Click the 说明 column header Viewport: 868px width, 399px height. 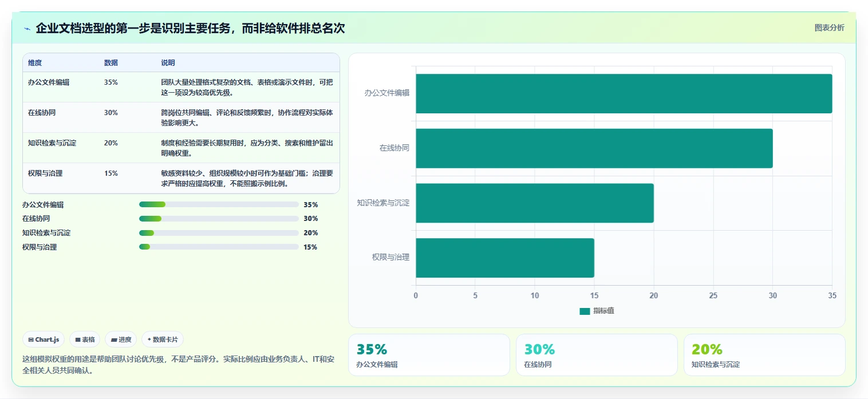coord(168,63)
